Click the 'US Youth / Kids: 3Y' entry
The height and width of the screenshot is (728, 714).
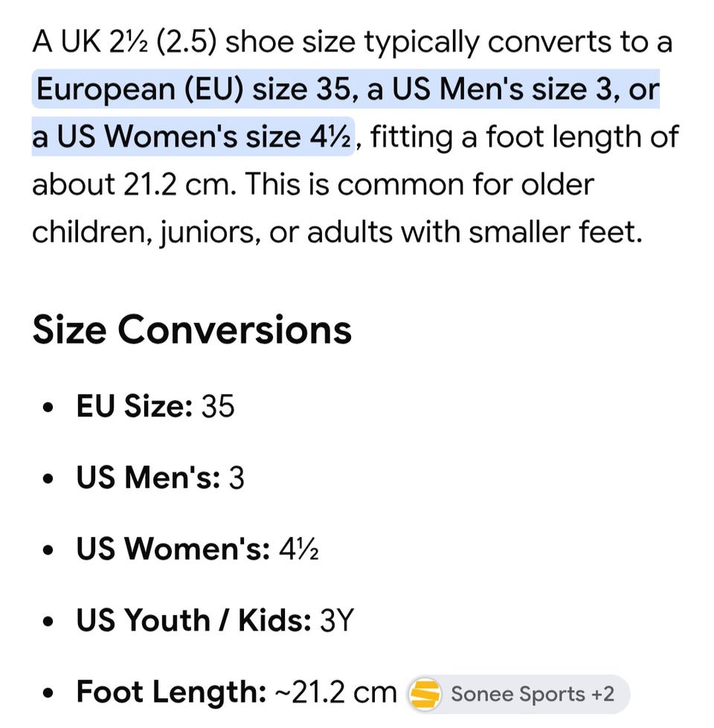tap(215, 620)
